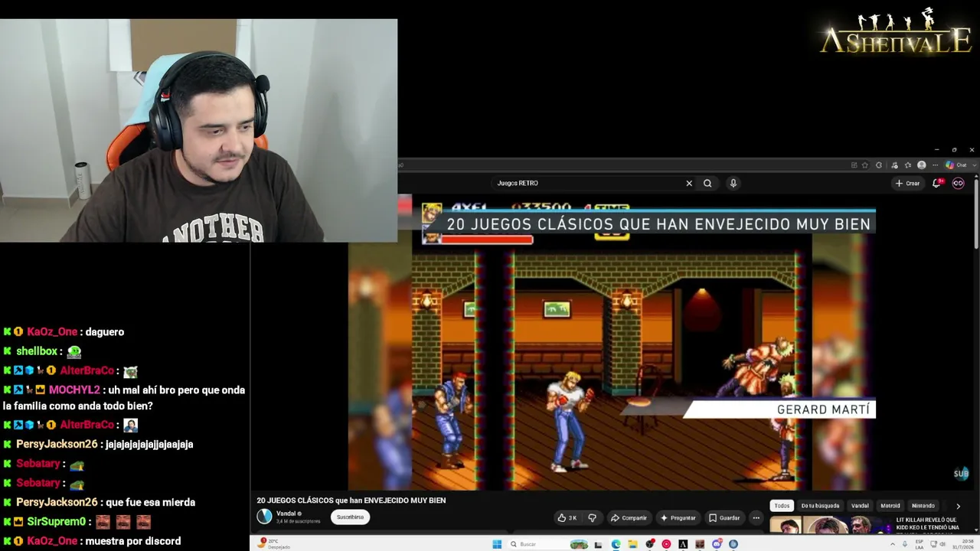Click chat message 'que fue esa mierda'

click(x=151, y=503)
